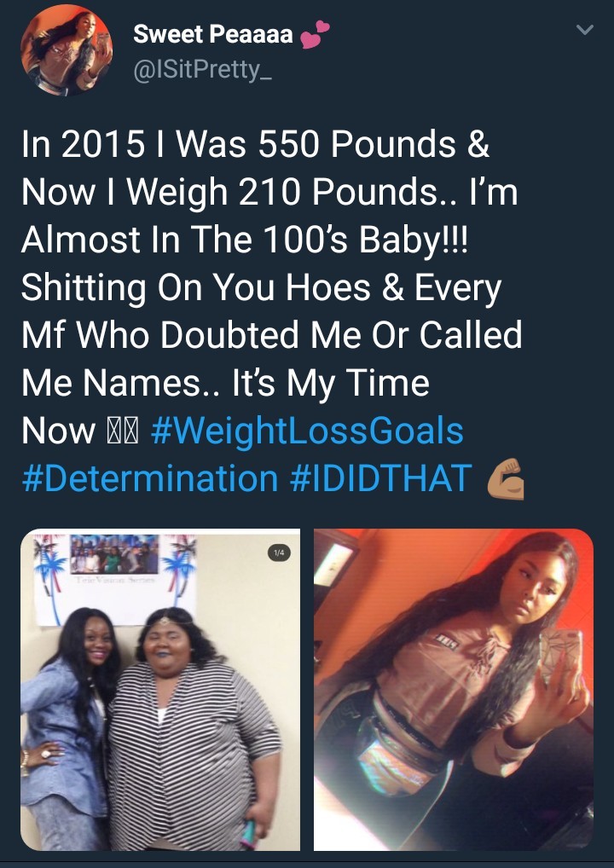Open the right mirror selfie photo
The image size is (614, 868).
click(x=454, y=689)
